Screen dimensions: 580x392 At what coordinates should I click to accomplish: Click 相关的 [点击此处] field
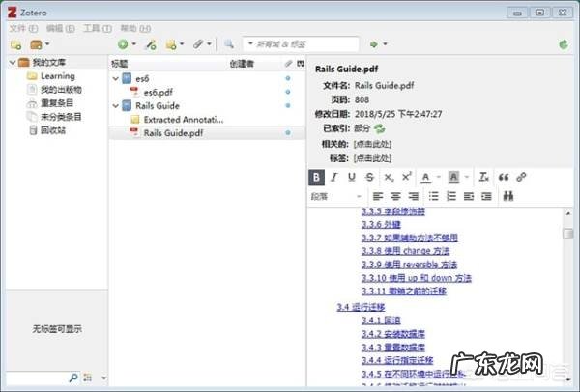372,144
